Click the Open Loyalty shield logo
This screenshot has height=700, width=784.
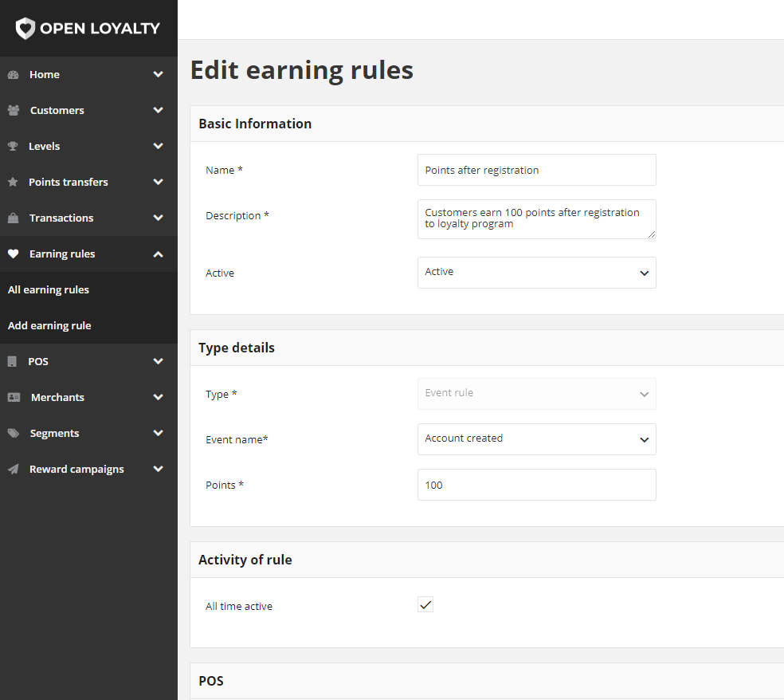click(x=25, y=29)
